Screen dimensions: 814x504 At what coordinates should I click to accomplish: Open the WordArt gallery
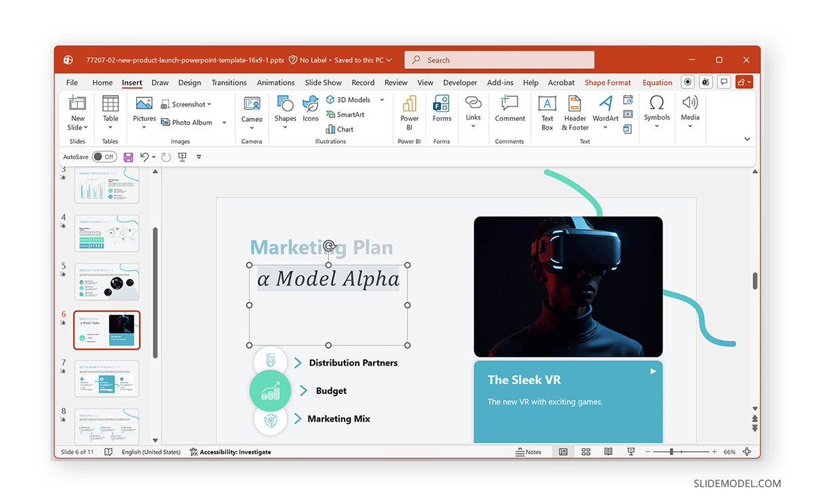pyautogui.click(x=606, y=112)
